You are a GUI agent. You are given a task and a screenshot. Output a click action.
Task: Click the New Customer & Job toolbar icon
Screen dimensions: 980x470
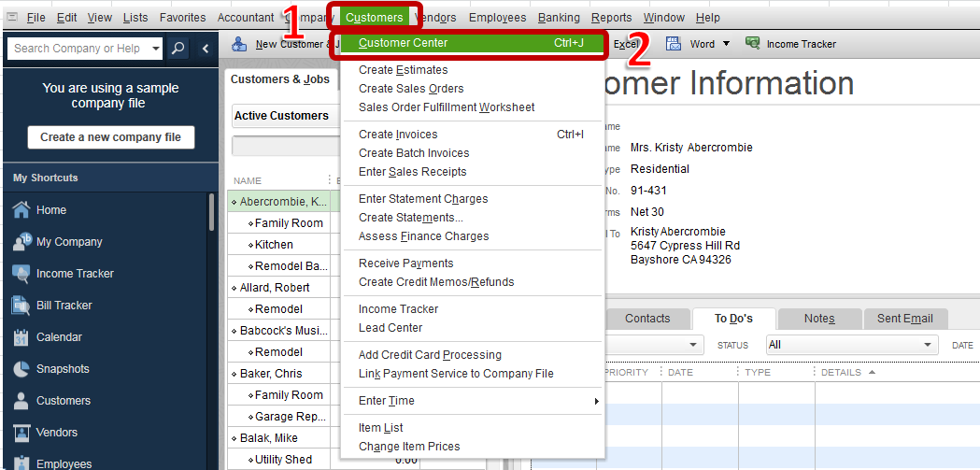(239, 44)
